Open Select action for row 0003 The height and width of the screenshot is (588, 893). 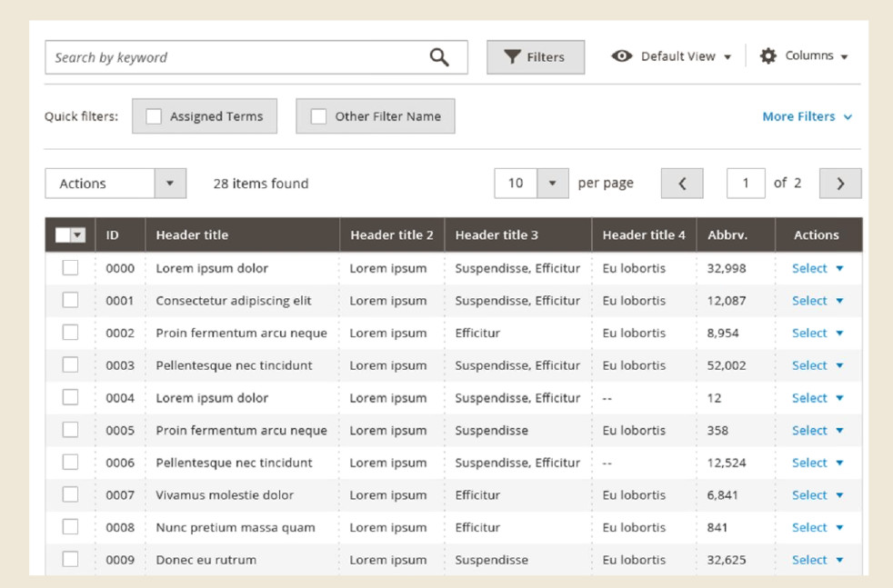coord(818,365)
